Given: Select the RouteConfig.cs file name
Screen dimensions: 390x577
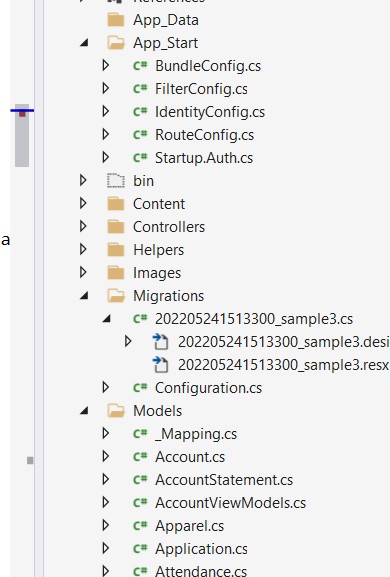Looking at the screenshot, I should pos(205,135).
